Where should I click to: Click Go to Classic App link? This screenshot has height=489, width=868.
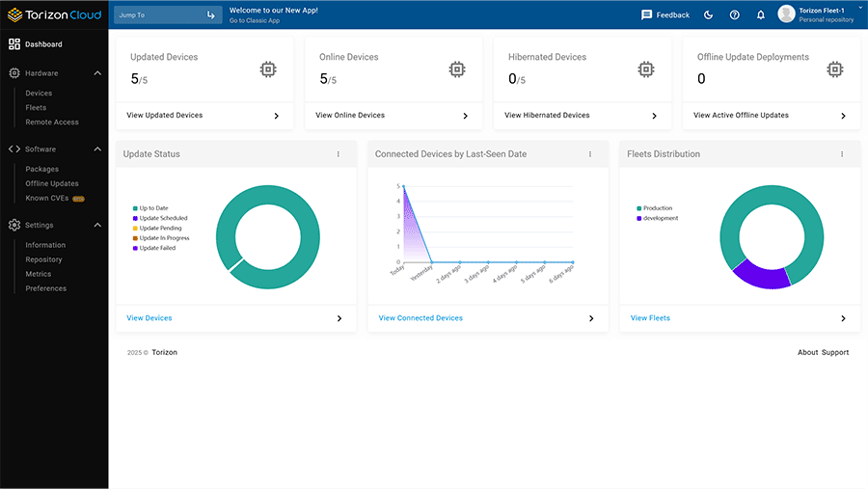pyautogui.click(x=255, y=20)
